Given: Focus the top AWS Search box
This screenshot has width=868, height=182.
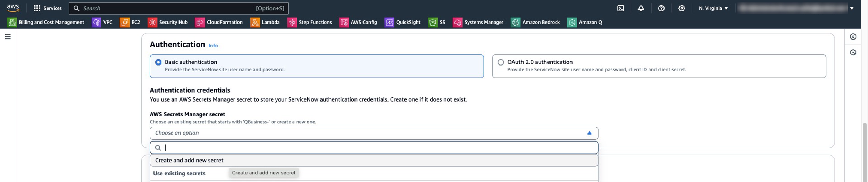Looking at the screenshot, I should (178, 8).
